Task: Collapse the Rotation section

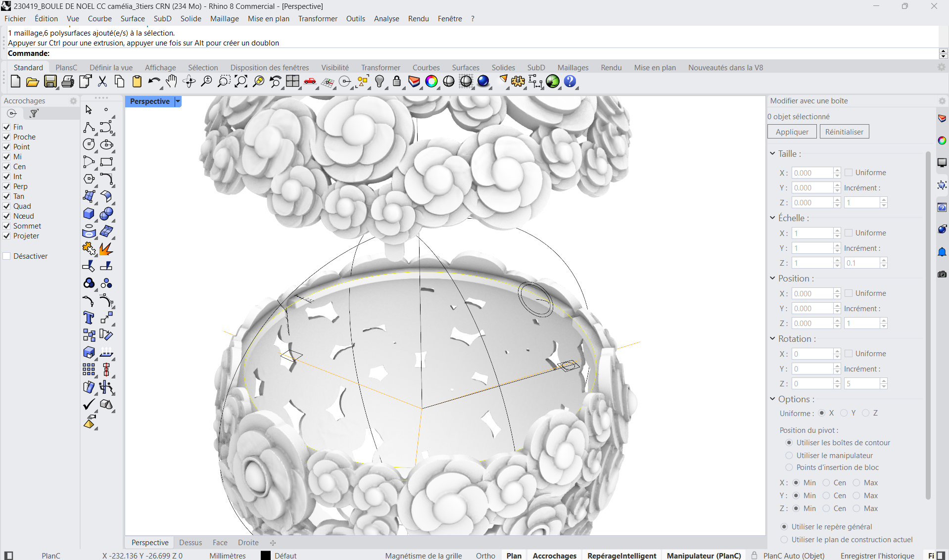Action: pyautogui.click(x=772, y=339)
